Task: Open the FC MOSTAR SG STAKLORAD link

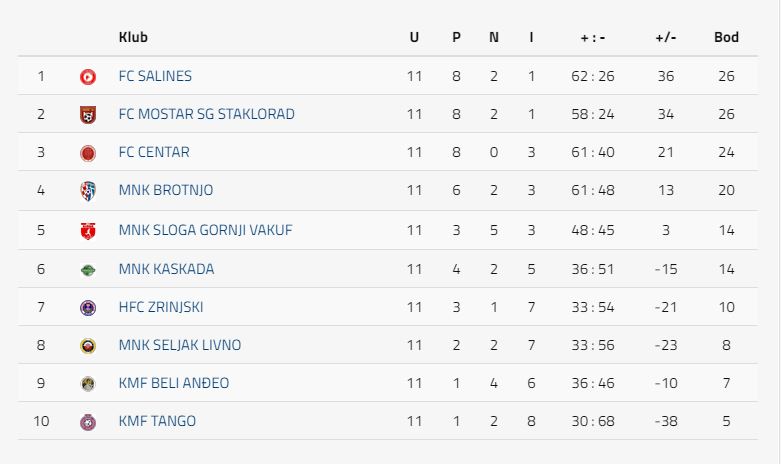Action: (x=207, y=114)
